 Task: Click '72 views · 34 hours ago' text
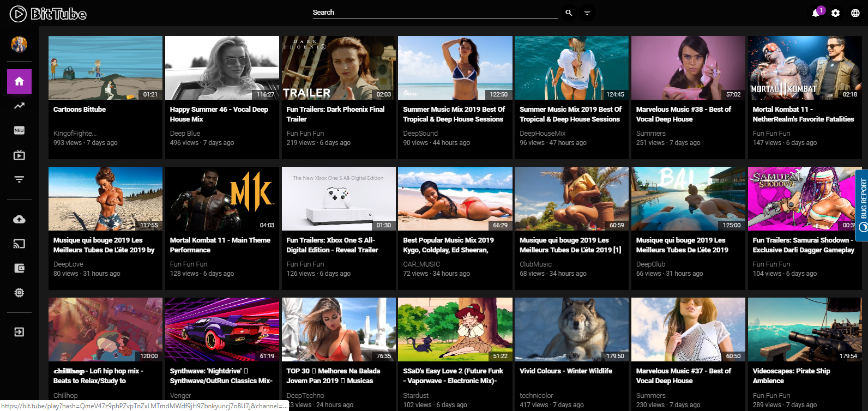pos(437,274)
